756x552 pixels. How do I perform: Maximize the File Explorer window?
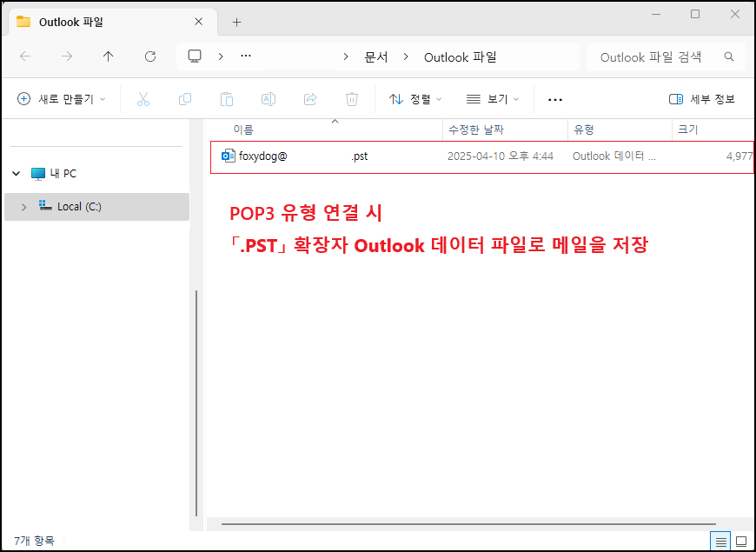695,14
